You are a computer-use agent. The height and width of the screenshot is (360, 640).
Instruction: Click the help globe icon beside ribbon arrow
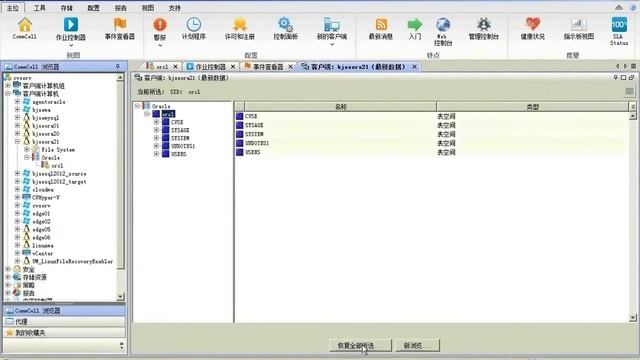pyautogui.click(x=632, y=7)
